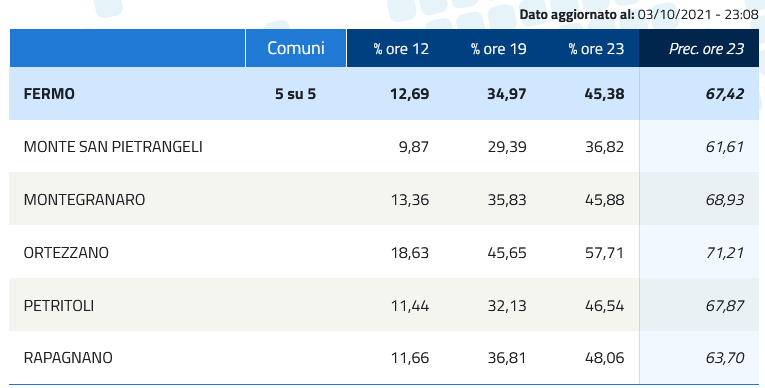Click MONTEGRANARO's previous 68,93 value
765x388 pixels.
725,200
